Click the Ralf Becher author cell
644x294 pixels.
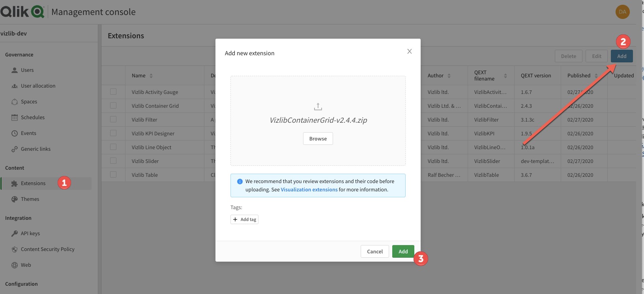pos(444,175)
